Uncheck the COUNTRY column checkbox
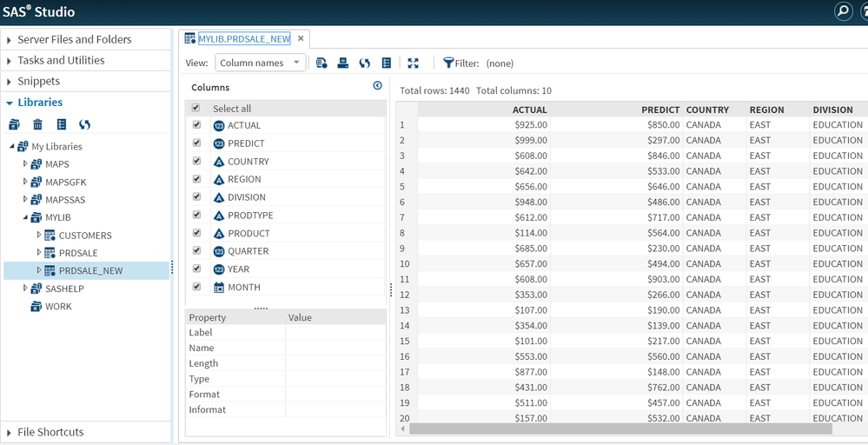The width and height of the screenshot is (868, 445). 196,162
